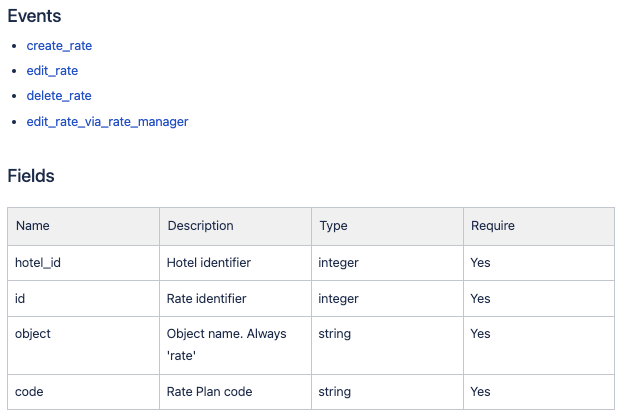Click the hotel_id name cell

point(83,263)
